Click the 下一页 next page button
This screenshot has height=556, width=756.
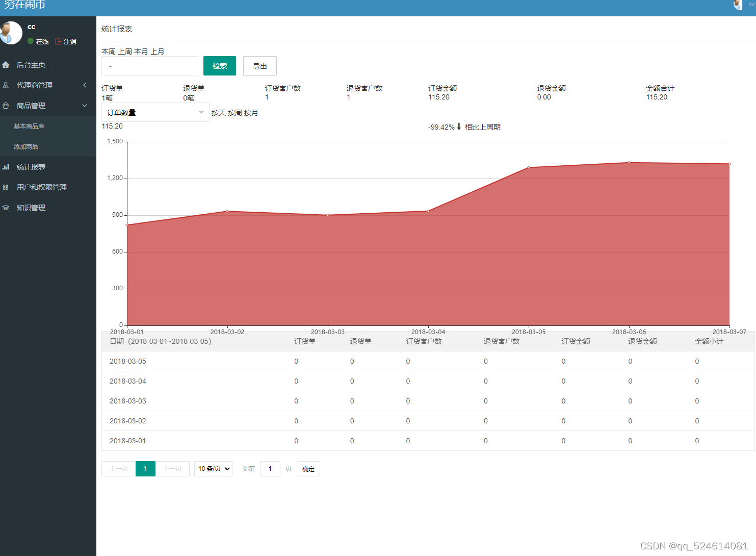click(172, 469)
